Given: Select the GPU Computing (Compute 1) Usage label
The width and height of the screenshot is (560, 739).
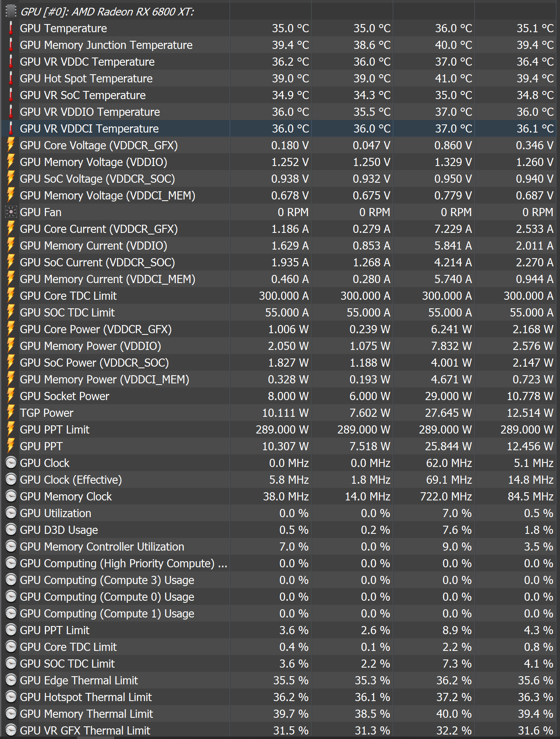Looking at the screenshot, I should click(x=107, y=613).
